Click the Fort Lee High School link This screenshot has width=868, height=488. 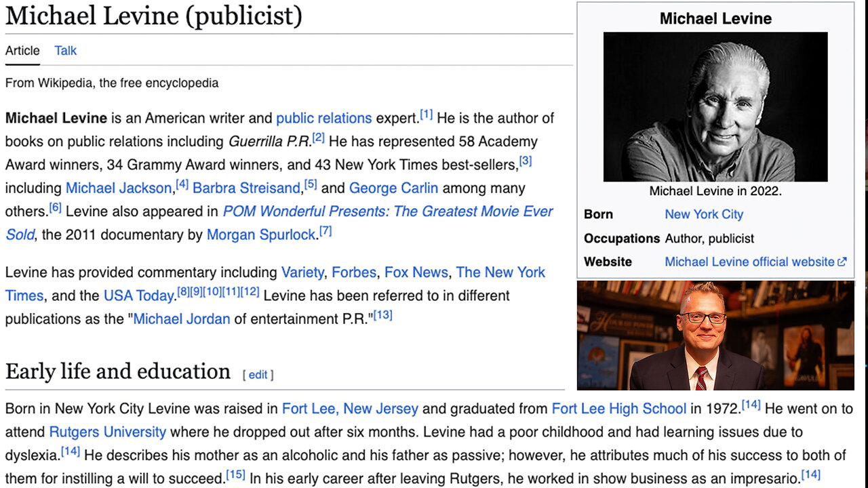619,409
